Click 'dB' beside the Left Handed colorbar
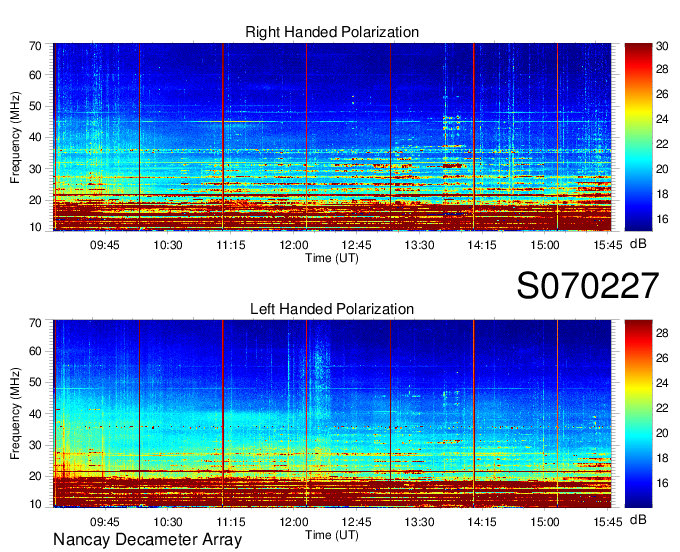 coord(638,519)
